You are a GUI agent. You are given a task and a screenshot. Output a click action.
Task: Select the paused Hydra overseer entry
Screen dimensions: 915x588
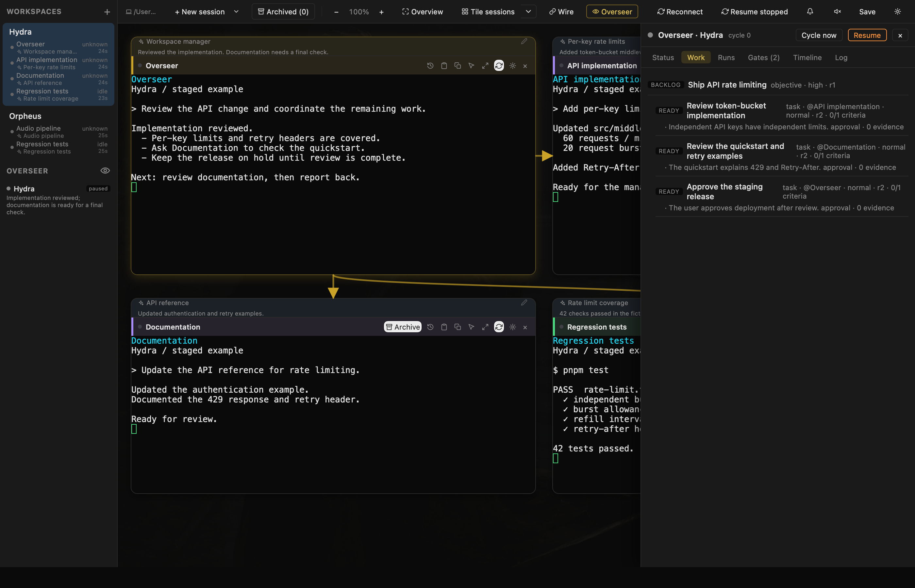[x=58, y=200]
